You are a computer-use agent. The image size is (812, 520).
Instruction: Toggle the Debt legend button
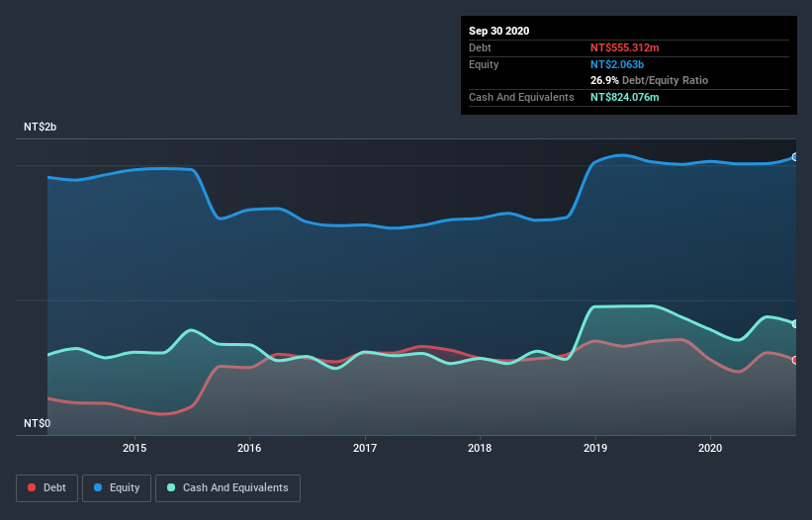[x=47, y=488]
